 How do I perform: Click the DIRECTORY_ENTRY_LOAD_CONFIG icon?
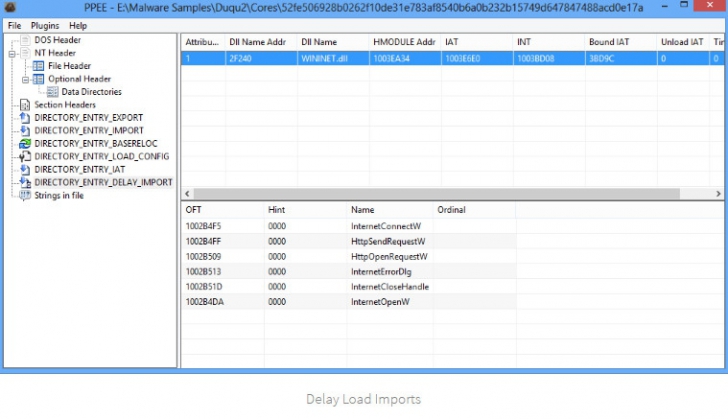(x=25, y=157)
